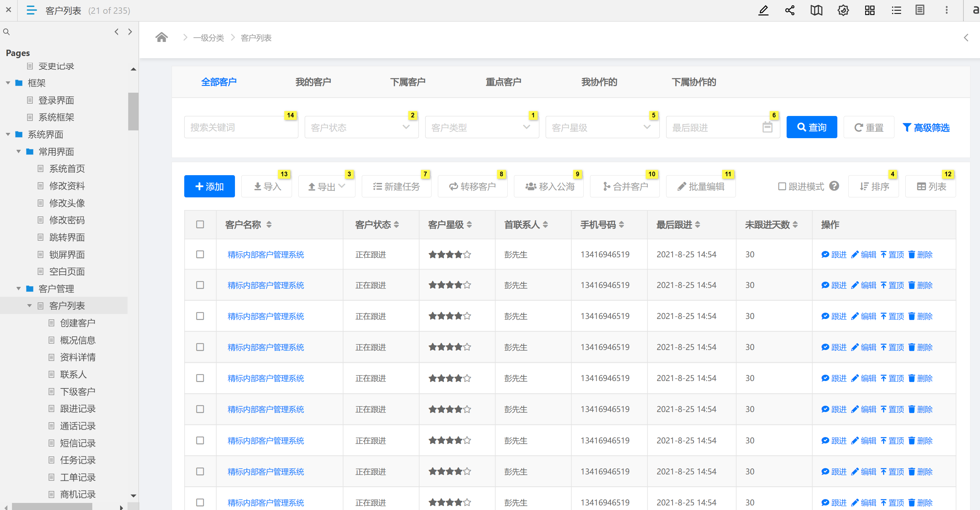Screen dimensions: 980x510
Task: Collapse the 系统界面 folder
Action: 8,134
